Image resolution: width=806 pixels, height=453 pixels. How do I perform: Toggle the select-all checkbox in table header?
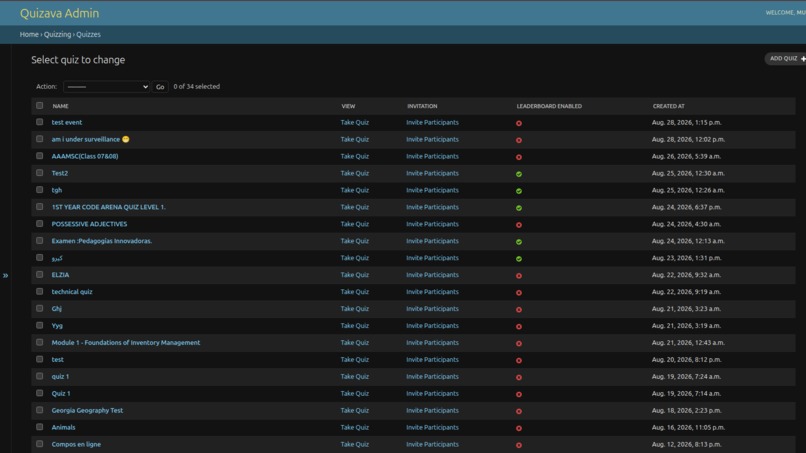[40, 105]
